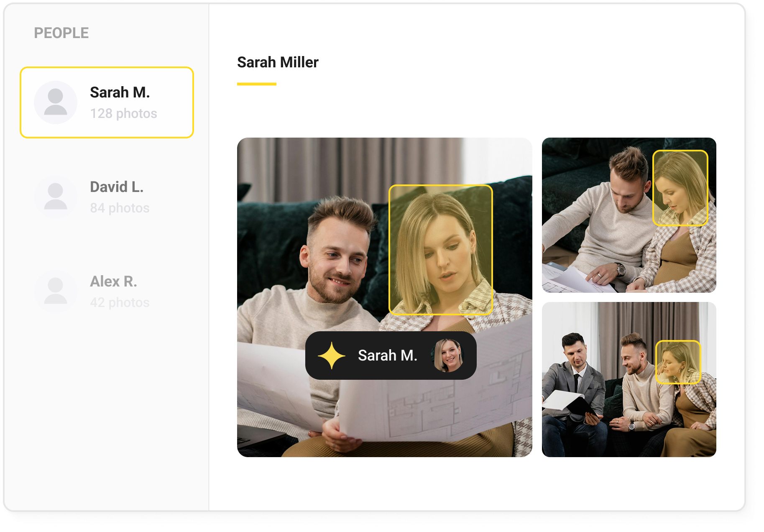Click the Sarah M. avatar placeholder icon
764x532 pixels.
point(56,102)
